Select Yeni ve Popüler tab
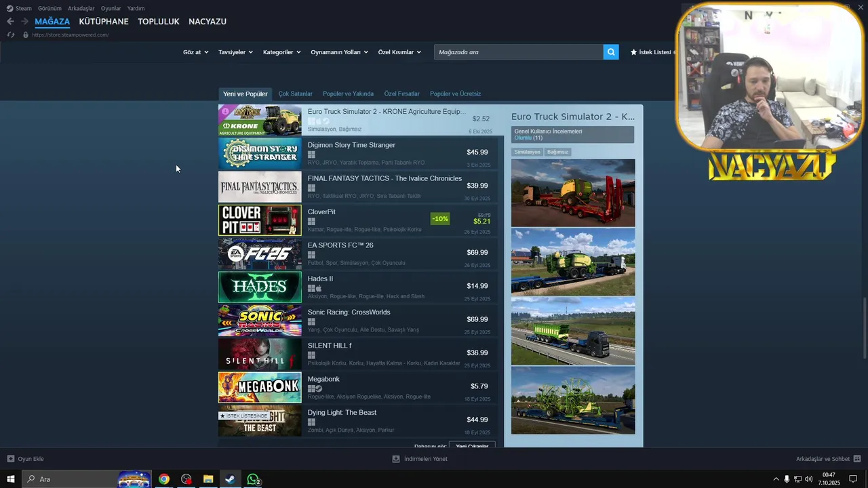The height and width of the screenshot is (488, 868). 245,94
